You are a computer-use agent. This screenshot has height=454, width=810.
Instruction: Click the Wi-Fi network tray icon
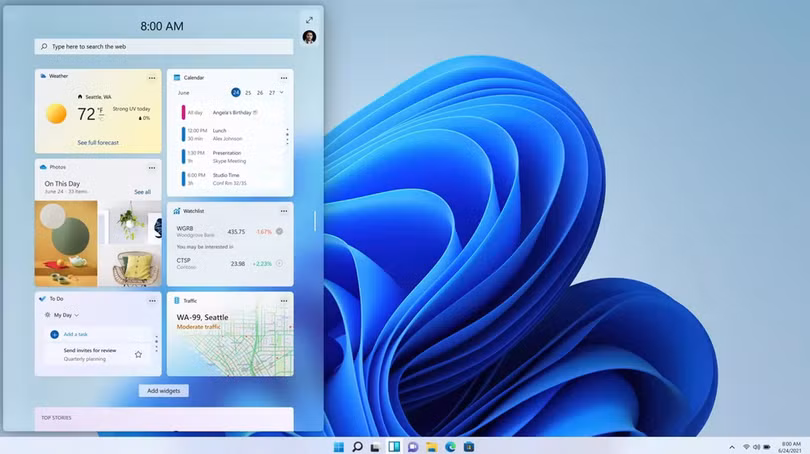point(746,447)
